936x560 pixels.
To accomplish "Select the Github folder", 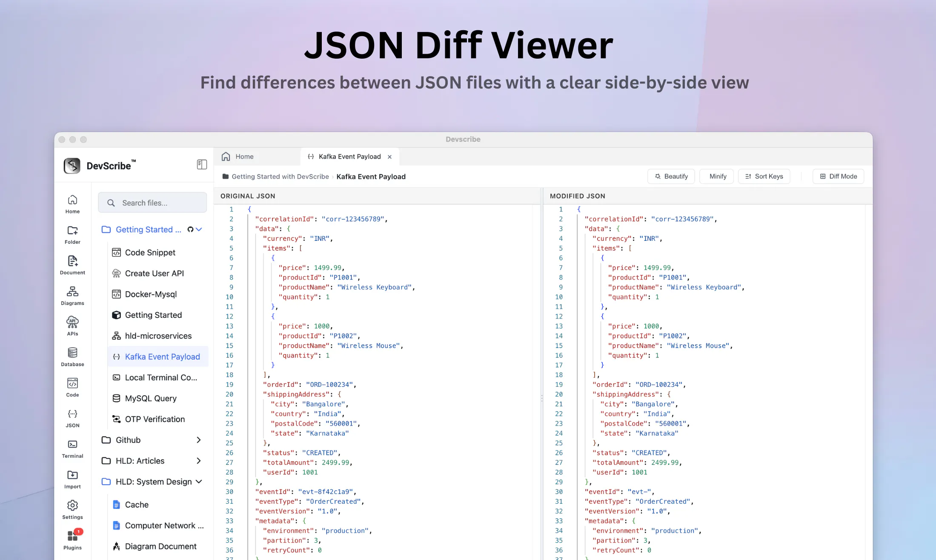I will coord(128,440).
